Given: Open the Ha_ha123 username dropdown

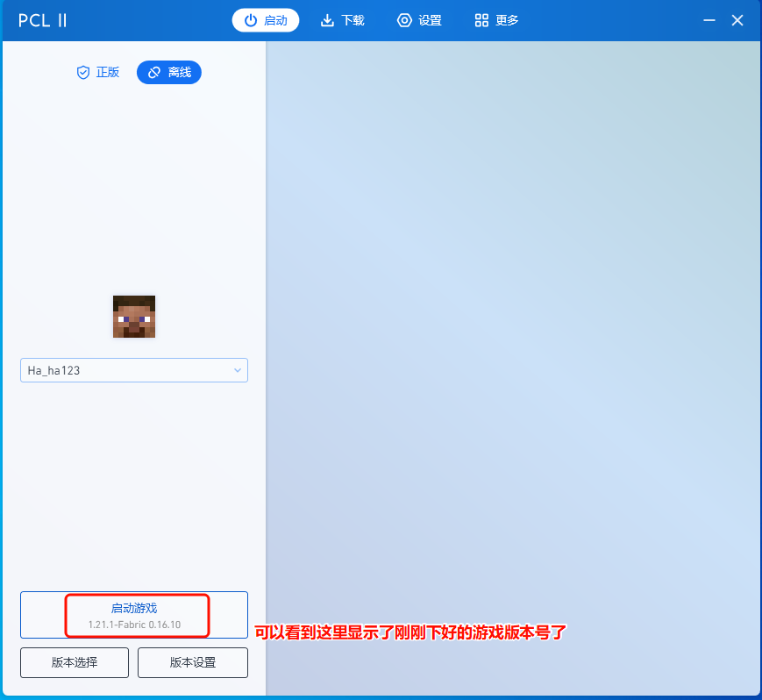Looking at the screenshot, I should [133, 370].
